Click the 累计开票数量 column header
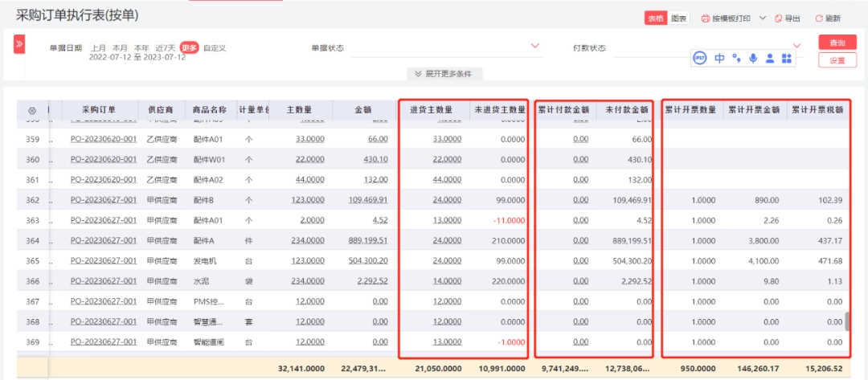The image size is (868, 380). pyautogui.click(x=690, y=109)
